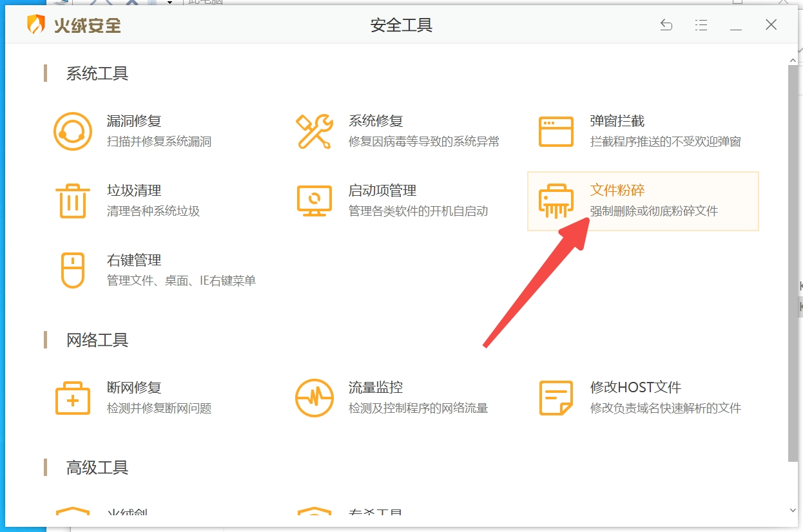Select the 弹窗拦截 title text
The image size is (803, 532).
click(x=617, y=121)
